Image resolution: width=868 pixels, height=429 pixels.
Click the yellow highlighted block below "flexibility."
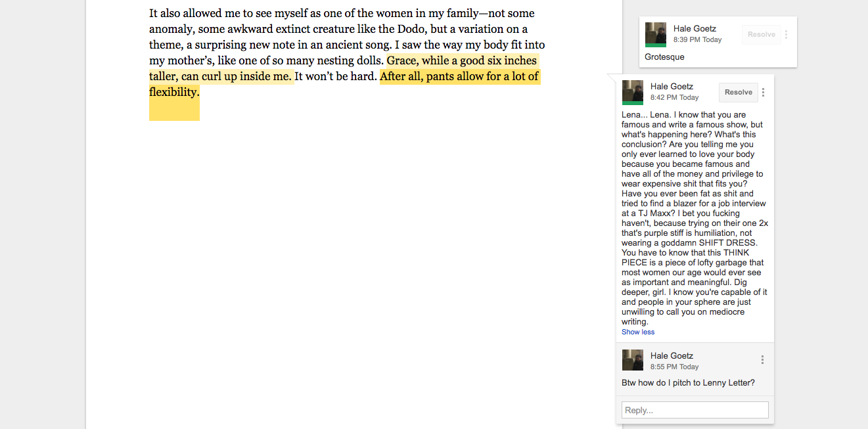click(174, 110)
